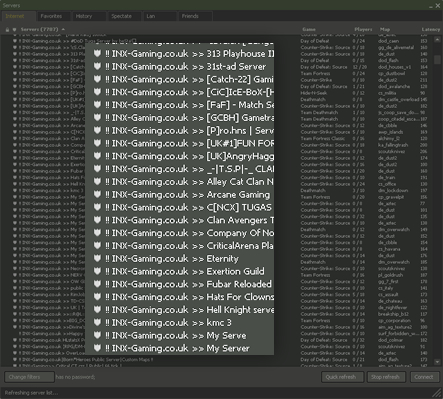Click the VAC shield on the gg_7_first row
This screenshot has height=399, width=443.
pyautogui.click(x=15, y=282)
